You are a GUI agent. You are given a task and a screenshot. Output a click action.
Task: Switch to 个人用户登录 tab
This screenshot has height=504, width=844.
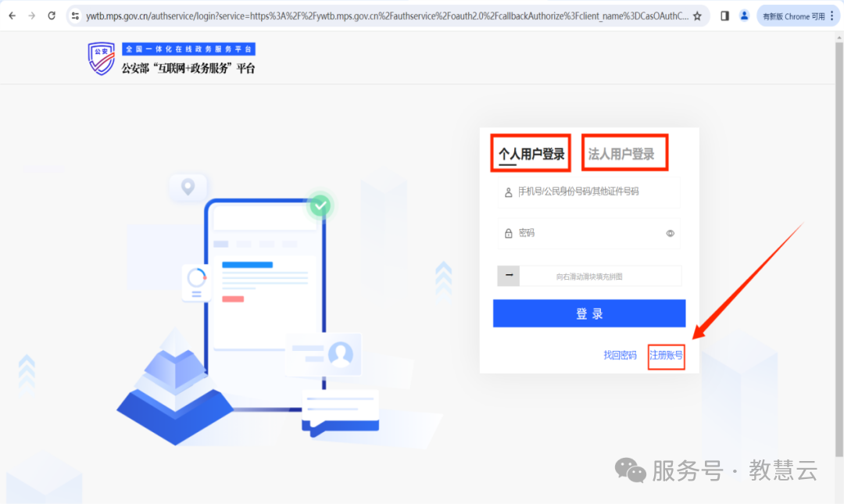click(x=531, y=154)
